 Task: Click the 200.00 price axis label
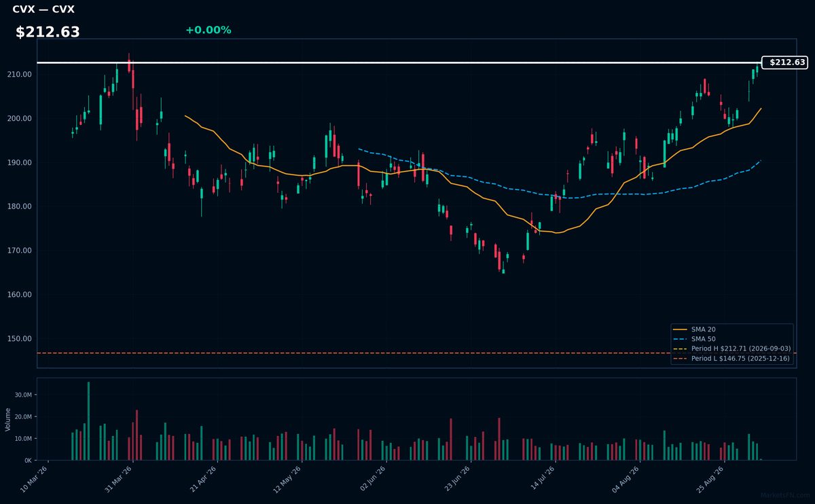21,118
